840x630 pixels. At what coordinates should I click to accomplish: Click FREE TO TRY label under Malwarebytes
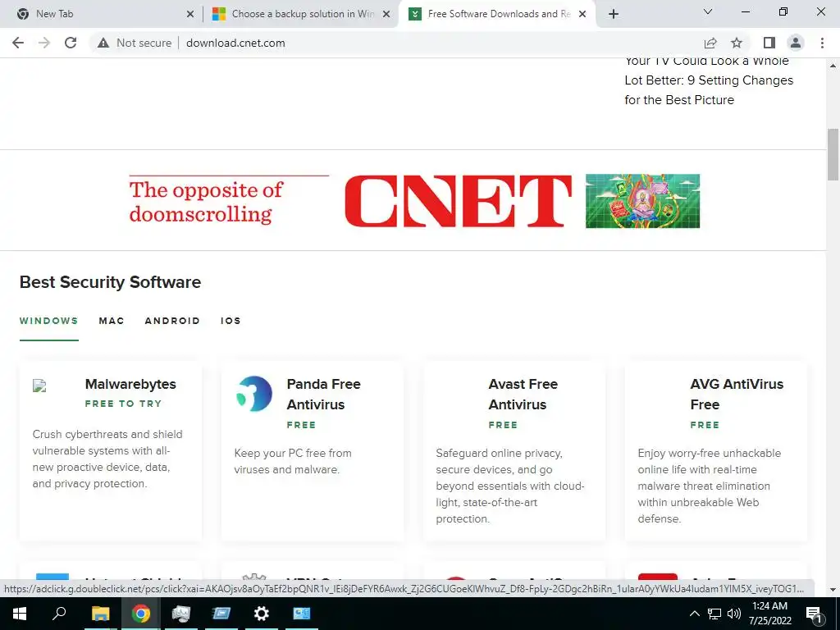pyautogui.click(x=123, y=404)
